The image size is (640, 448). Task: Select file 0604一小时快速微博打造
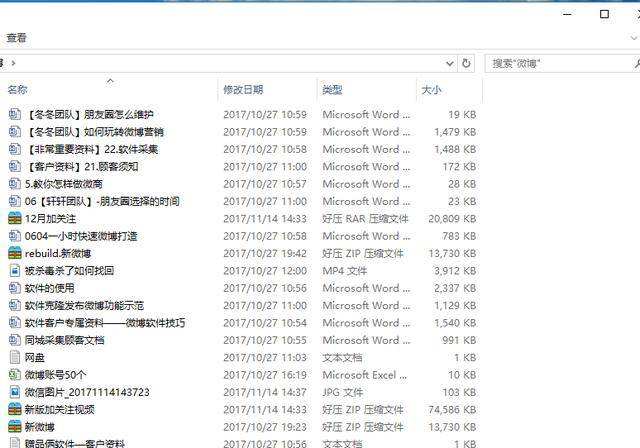point(81,237)
